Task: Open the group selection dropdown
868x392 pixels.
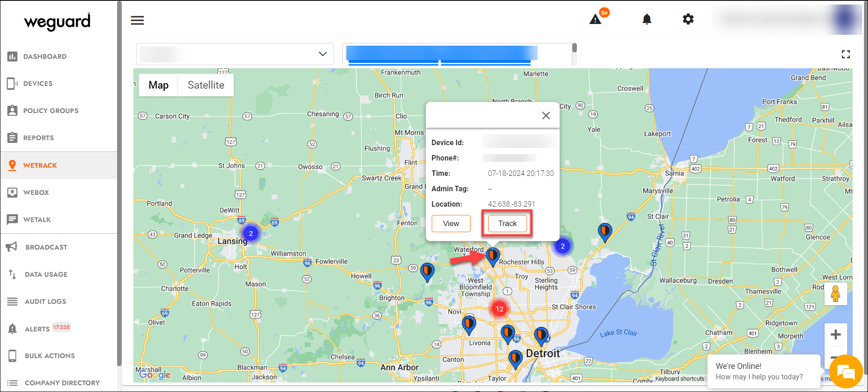Action: [235, 54]
